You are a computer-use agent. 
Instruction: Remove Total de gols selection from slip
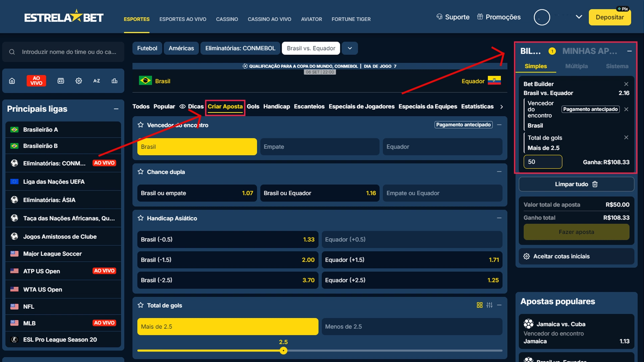point(626,137)
